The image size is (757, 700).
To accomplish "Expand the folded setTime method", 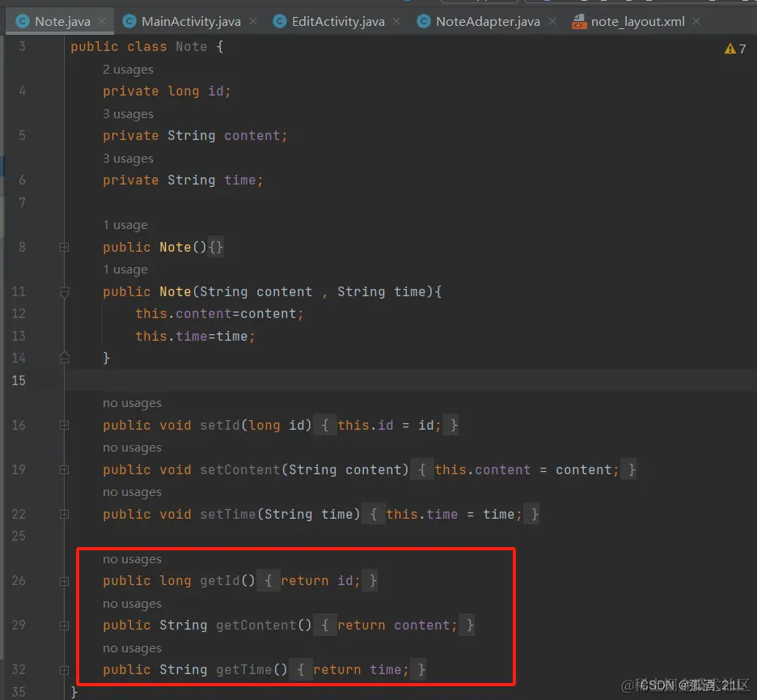I will [x=64, y=514].
